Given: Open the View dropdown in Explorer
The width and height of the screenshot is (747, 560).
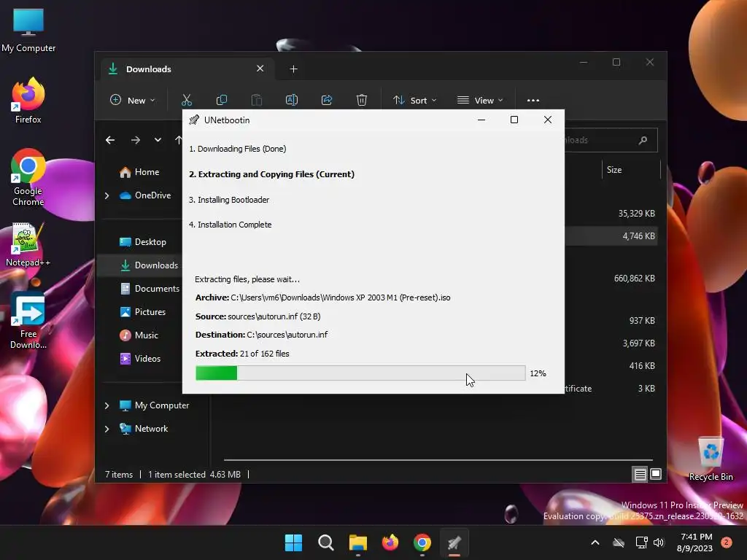Looking at the screenshot, I should [x=480, y=100].
